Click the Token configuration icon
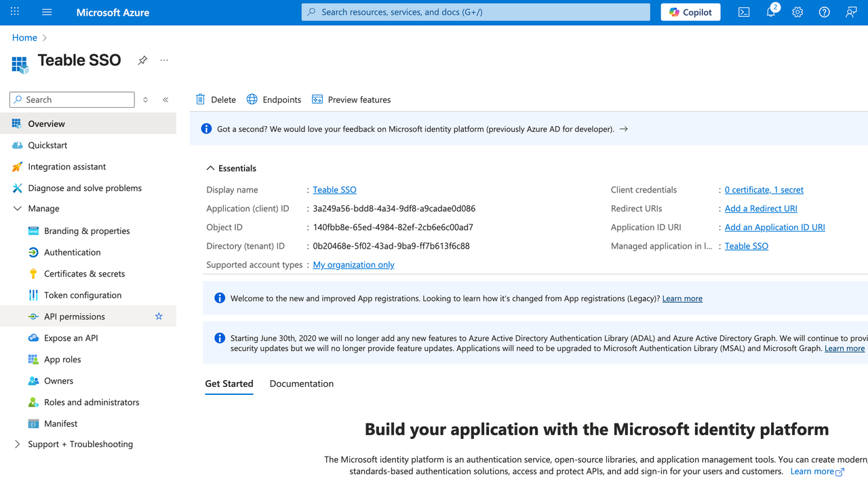 pos(33,295)
